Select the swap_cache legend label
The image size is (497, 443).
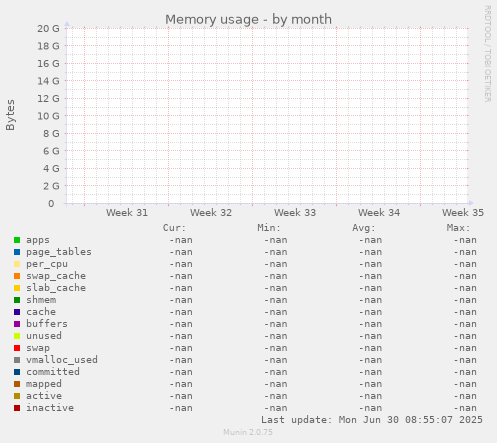56,276
